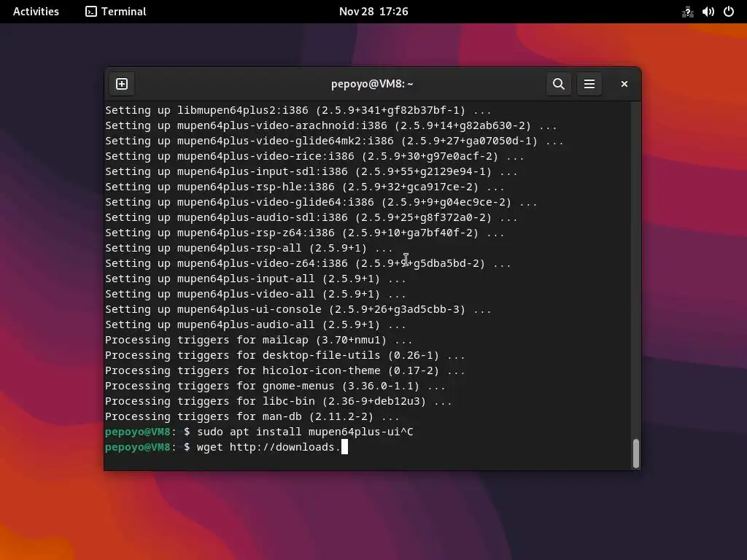Open the Terminal app menu in top bar
Viewport: 747px width, 560px height.
point(116,12)
